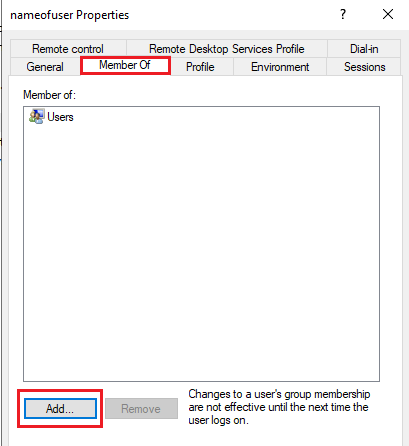Click the greyed-out Remove button
This screenshot has height=446, width=409.
(x=141, y=408)
